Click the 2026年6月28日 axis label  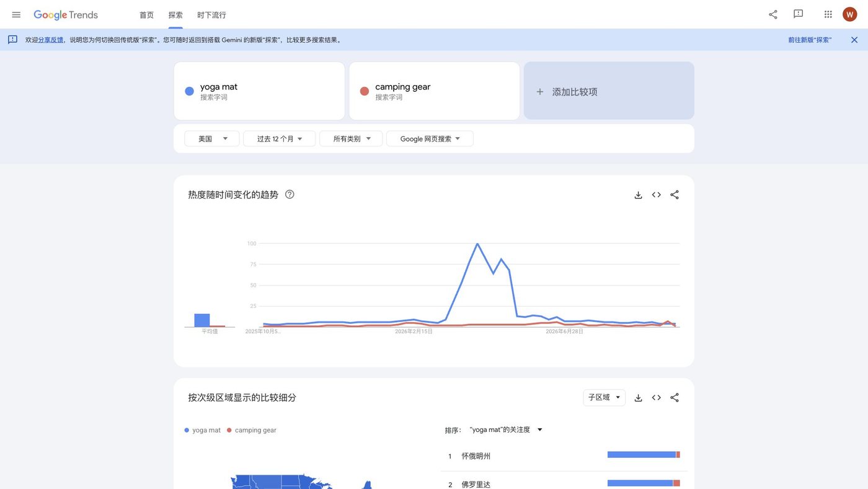click(x=564, y=331)
